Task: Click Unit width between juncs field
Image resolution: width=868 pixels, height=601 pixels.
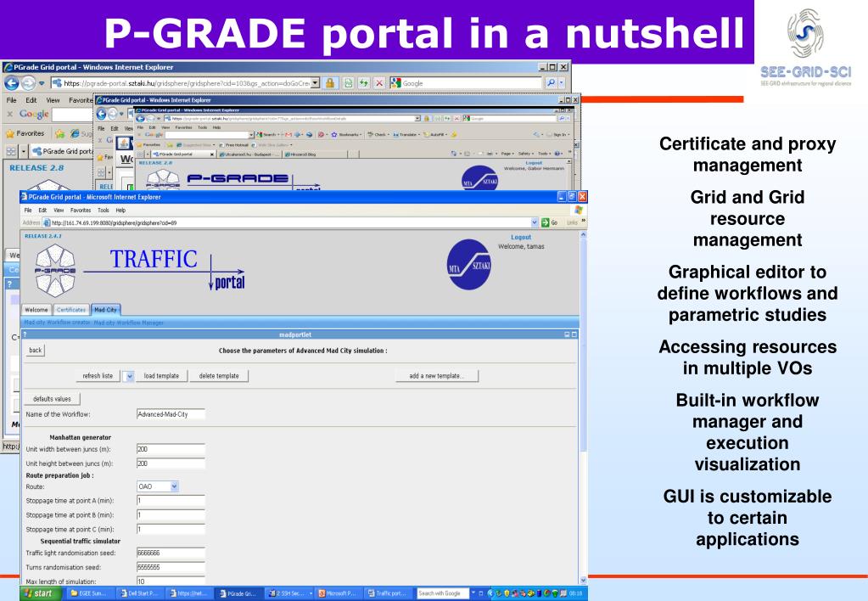Action: coord(171,449)
